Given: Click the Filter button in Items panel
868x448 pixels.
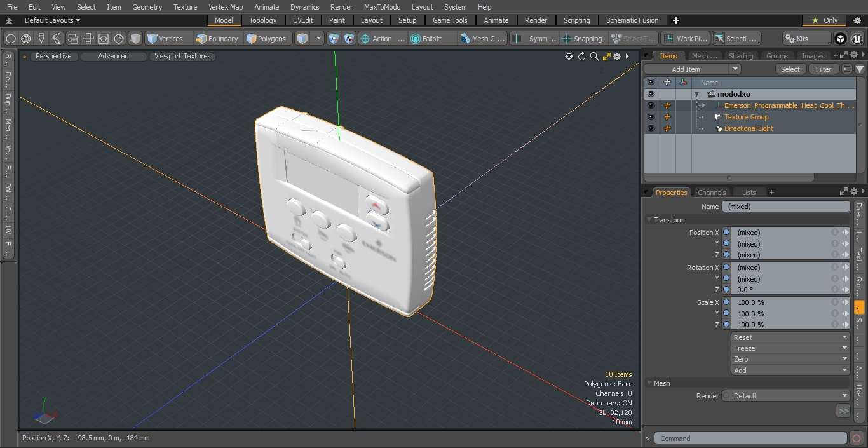Looking at the screenshot, I should click(x=824, y=69).
